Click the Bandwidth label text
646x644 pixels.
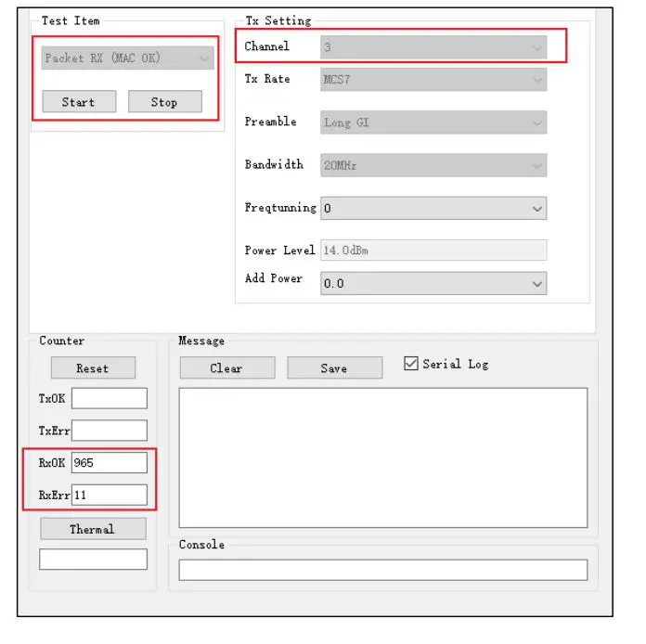(274, 164)
